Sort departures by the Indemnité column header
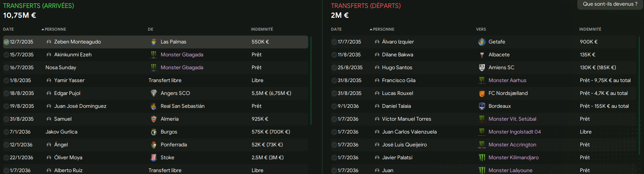This screenshot has width=644, height=174. [x=590, y=29]
